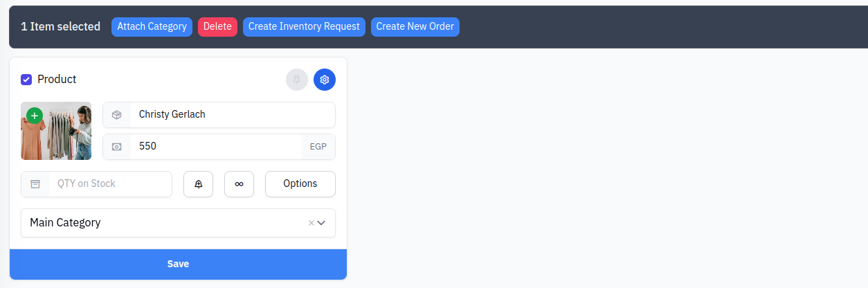Clear the Main Category selection

(x=311, y=223)
